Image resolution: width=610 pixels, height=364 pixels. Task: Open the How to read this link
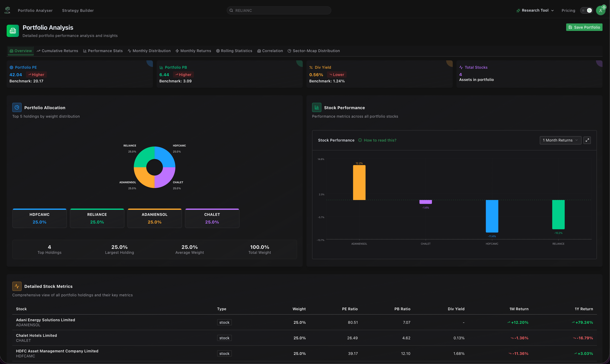tap(380, 140)
